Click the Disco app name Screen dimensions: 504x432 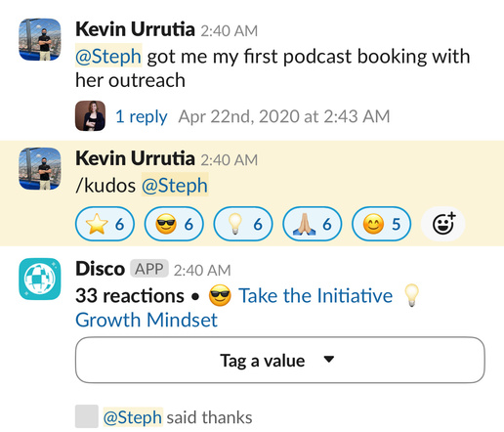pos(100,269)
